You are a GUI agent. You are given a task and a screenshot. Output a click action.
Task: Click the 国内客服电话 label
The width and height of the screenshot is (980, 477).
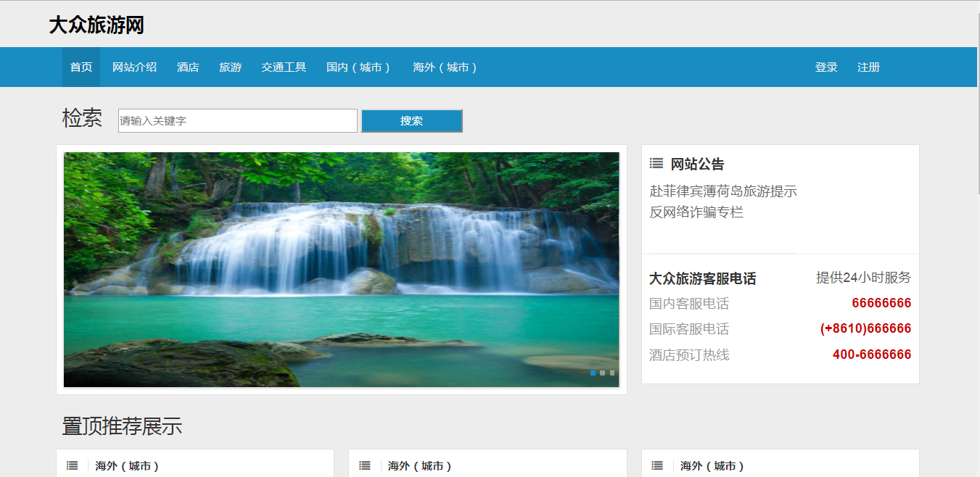(x=689, y=304)
